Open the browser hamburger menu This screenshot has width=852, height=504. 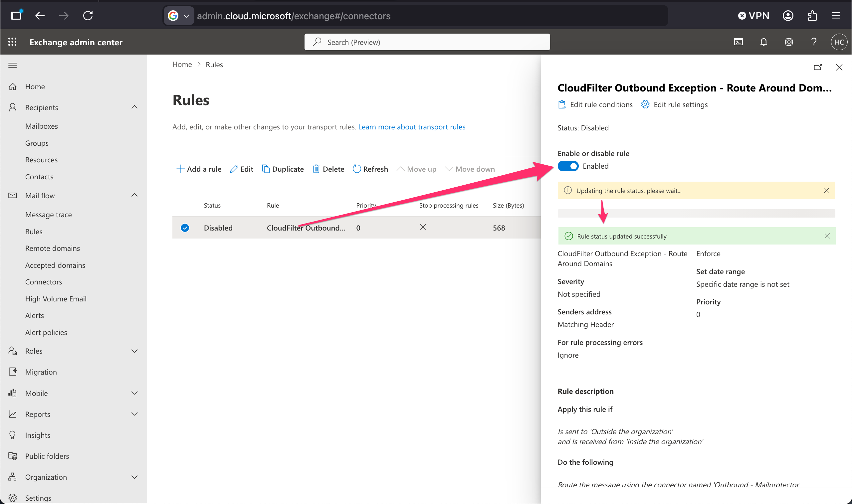836,16
